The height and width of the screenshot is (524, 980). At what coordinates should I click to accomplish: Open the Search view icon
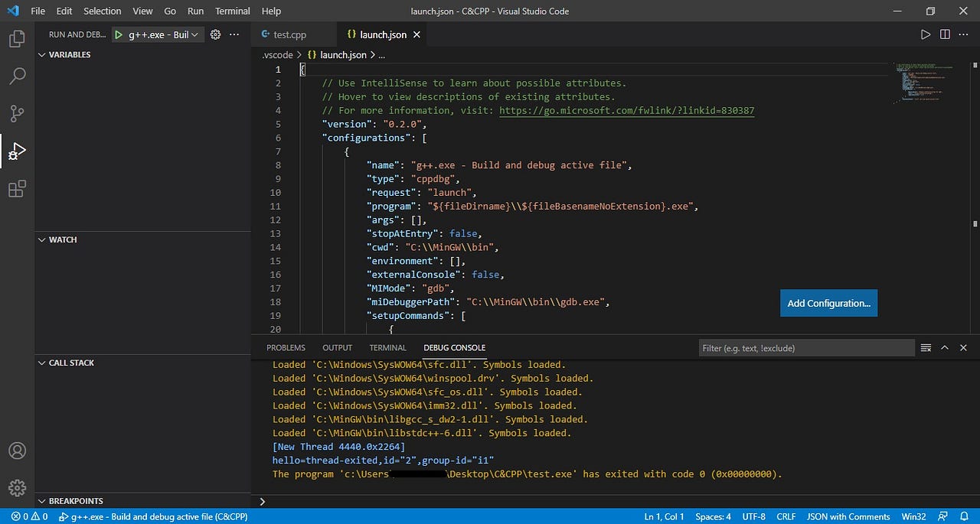pos(17,76)
